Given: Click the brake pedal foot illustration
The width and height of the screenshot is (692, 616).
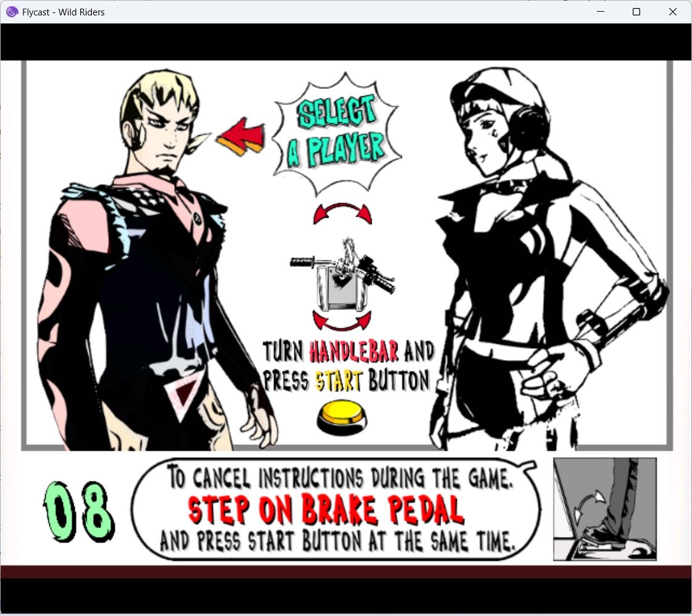Looking at the screenshot, I should click(x=604, y=509).
